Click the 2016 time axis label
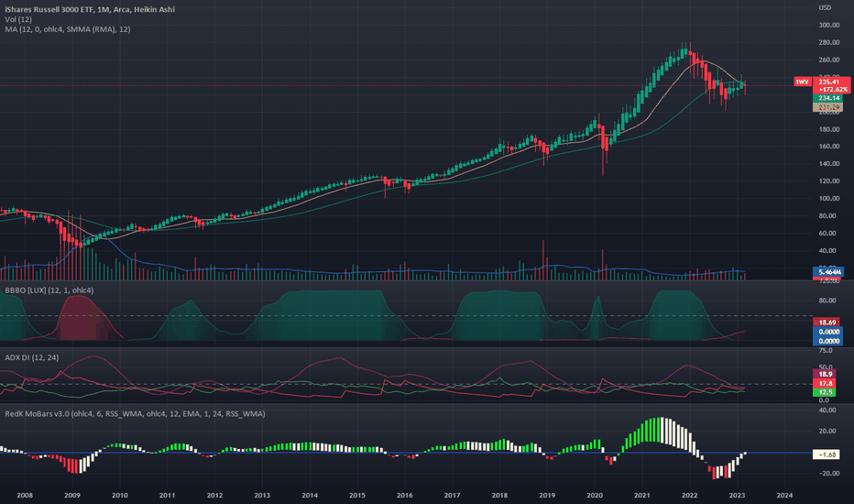Image resolution: width=854 pixels, height=504 pixels. pyautogui.click(x=405, y=495)
